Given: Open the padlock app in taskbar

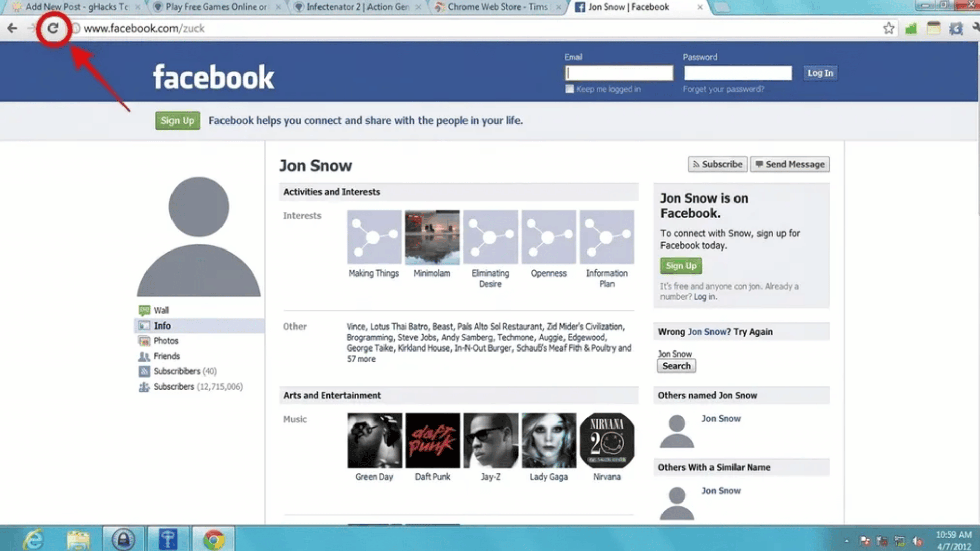Looking at the screenshot, I should coord(124,539).
